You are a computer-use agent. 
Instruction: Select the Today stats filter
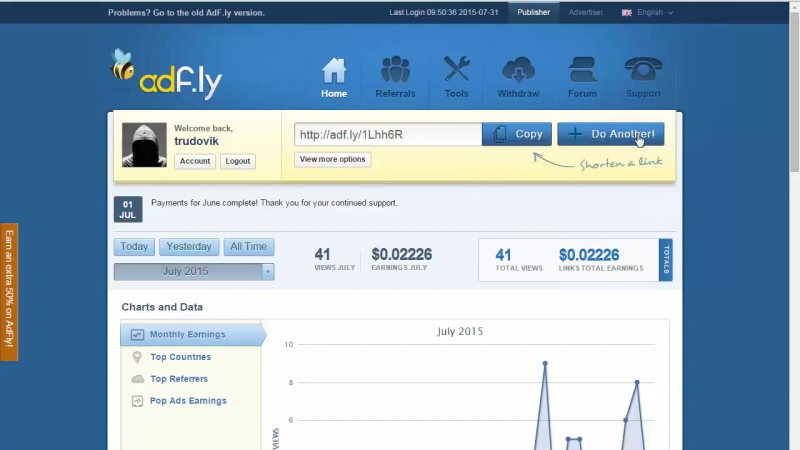click(134, 246)
